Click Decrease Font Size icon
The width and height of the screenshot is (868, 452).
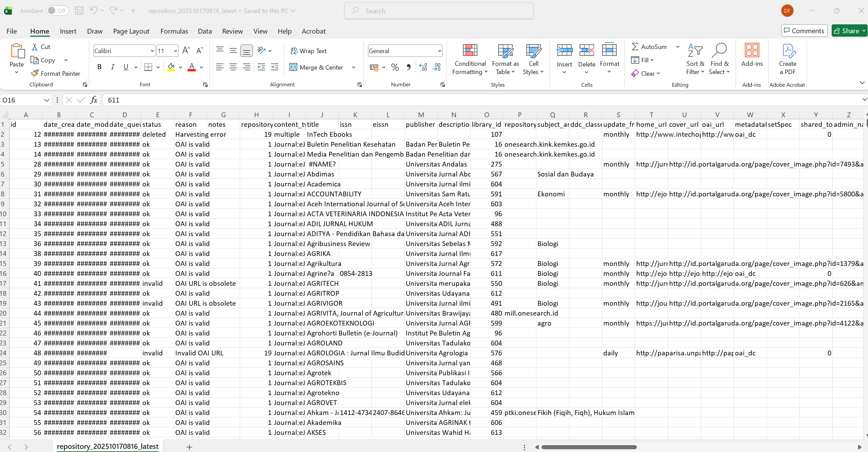tap(200, 51)
